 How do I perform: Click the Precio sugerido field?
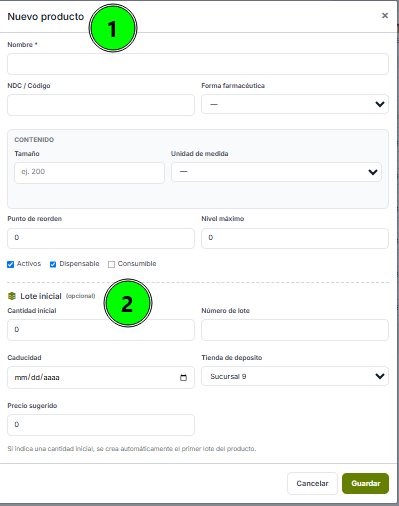pos(101,425)
